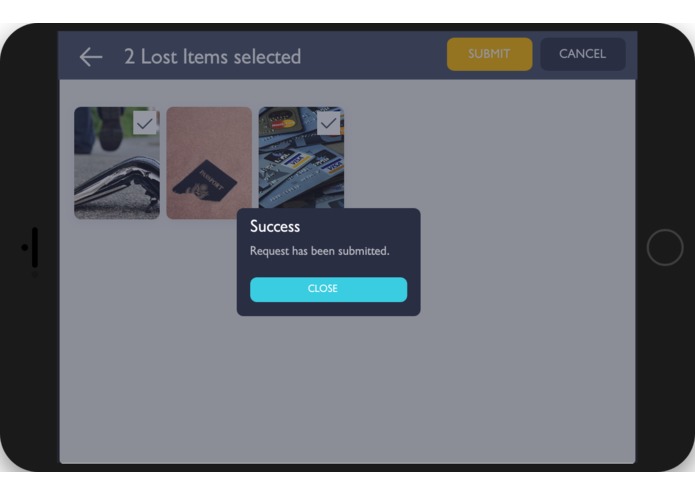Click the yellow SUBMIT button
The width and height of the screenshot is (695, 494).
489,54
